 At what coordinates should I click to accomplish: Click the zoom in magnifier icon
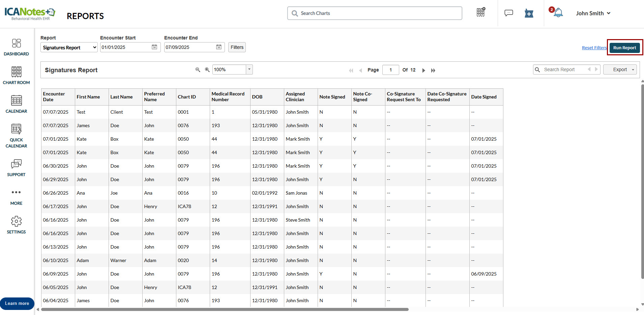tap(207, 70)
